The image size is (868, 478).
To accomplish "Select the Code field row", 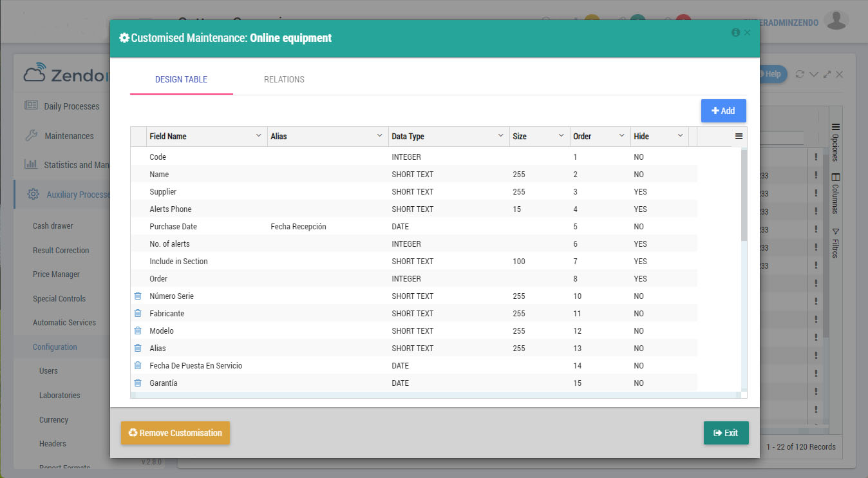I will 414,157.
